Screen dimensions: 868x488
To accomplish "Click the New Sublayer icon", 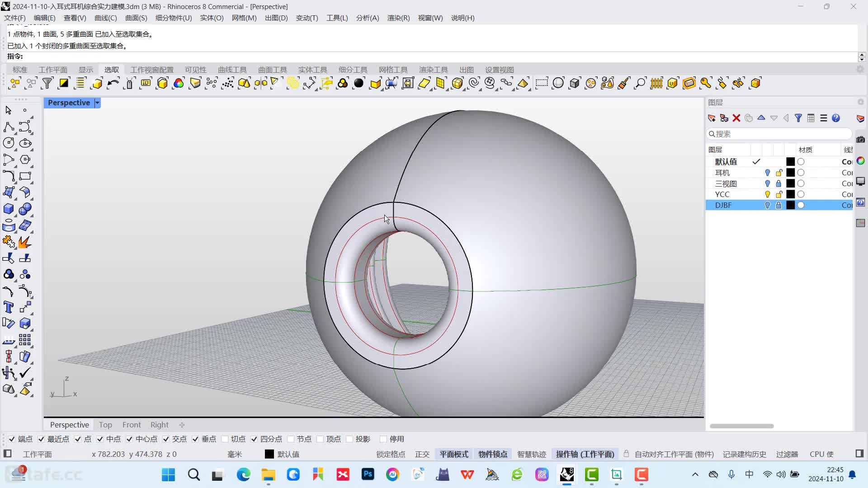I will click(724, 118).
